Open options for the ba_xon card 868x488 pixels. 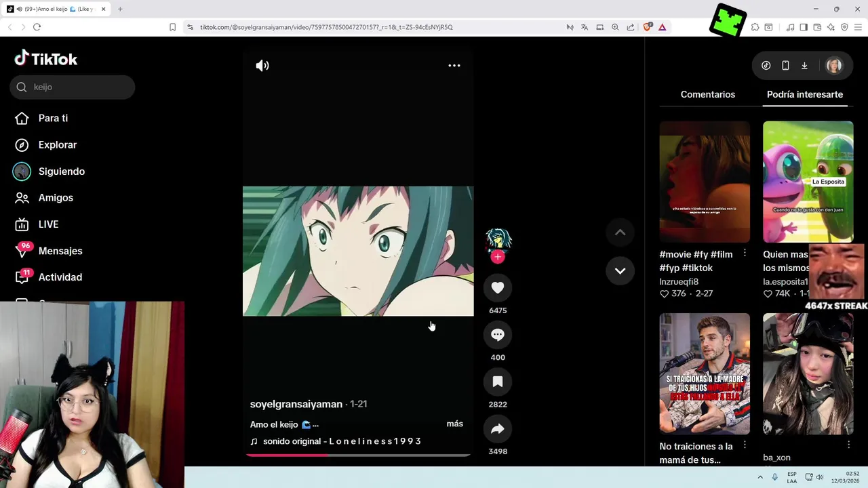click(x=848, y=445)
